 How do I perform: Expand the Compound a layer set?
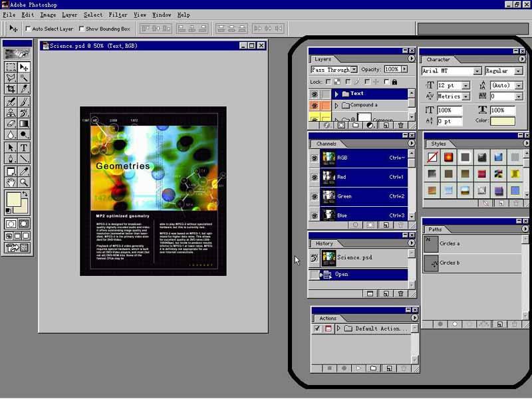(336, 105)
